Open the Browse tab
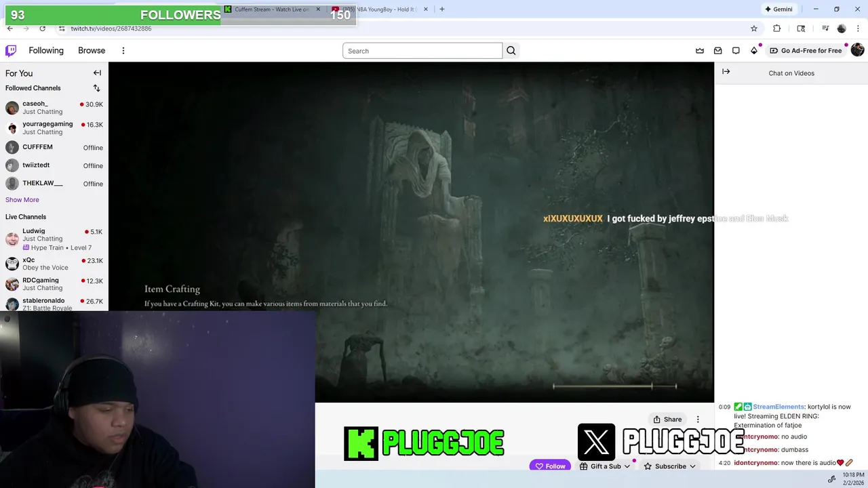The height and width of the screenshot is (488, 868). pos(92,51)
